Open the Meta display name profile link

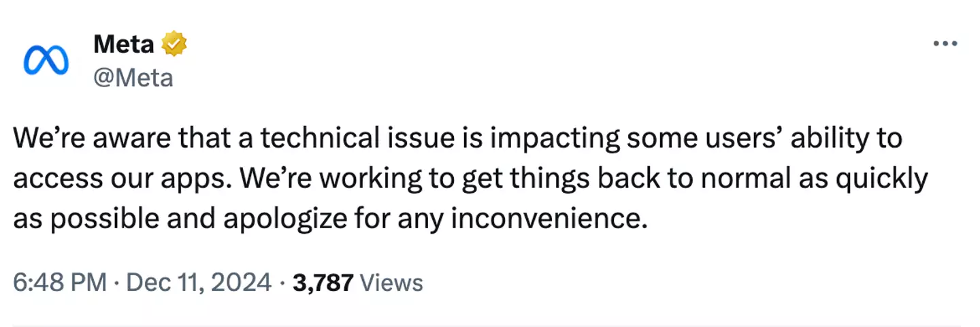(123, 45)
